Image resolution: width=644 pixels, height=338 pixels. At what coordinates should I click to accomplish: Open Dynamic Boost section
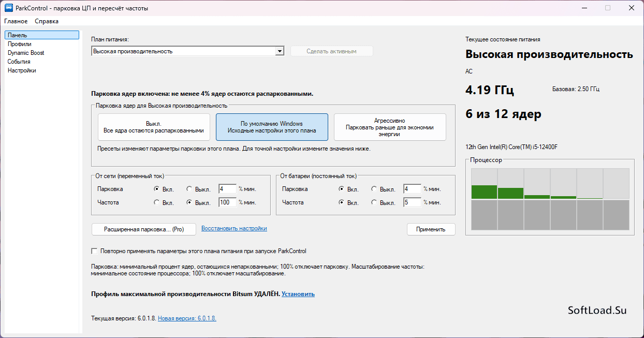(26, 53)
